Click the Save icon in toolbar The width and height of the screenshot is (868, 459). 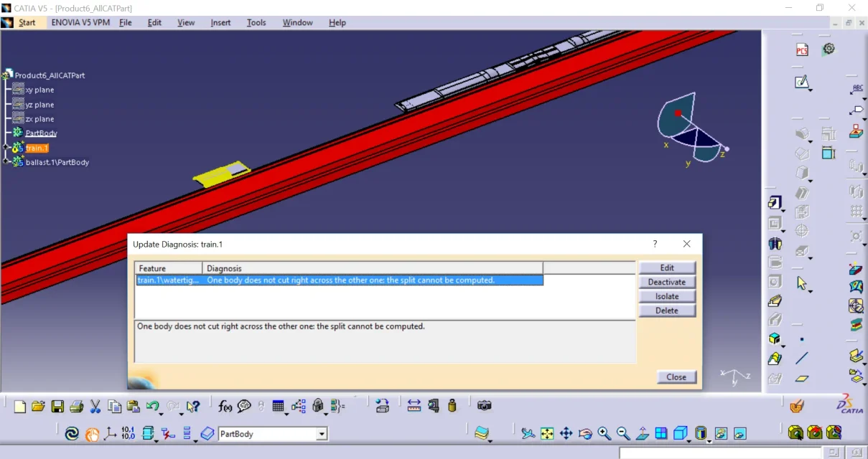57,407
